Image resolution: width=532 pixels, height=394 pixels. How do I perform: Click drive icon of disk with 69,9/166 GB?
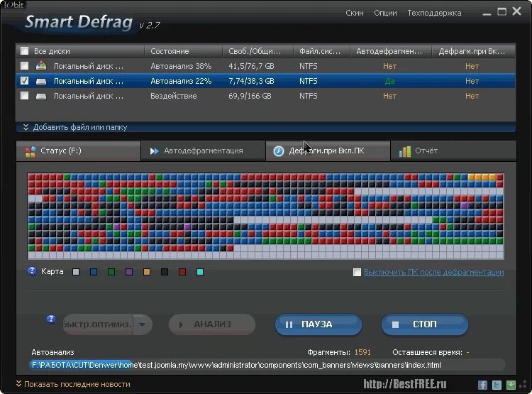[41, 96]
